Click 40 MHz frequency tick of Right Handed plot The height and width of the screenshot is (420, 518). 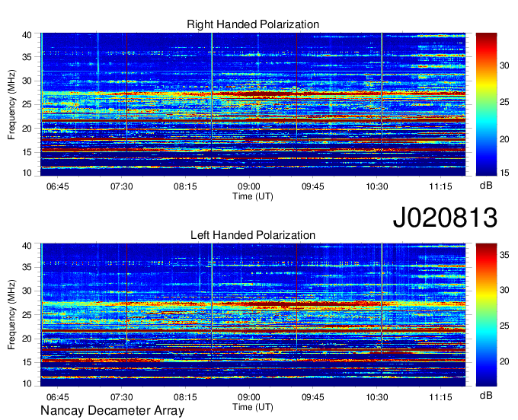pos(27,35)
